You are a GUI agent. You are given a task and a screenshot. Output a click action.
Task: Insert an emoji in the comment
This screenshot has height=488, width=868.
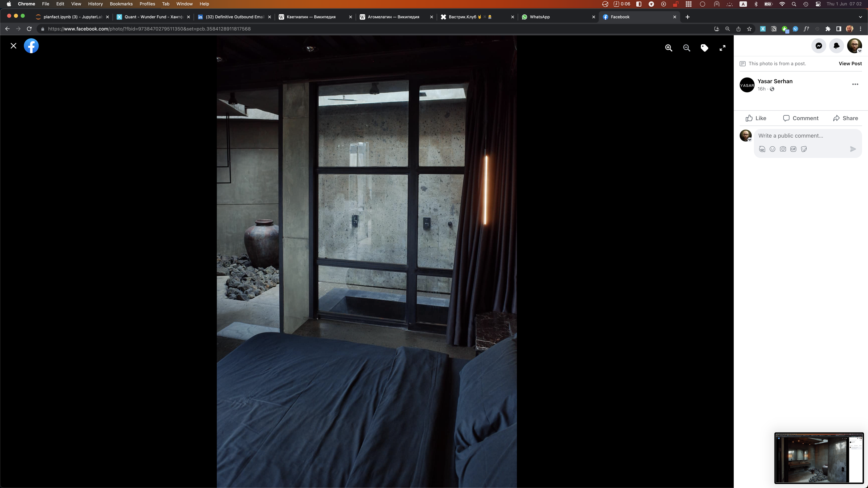pos(772,149)
